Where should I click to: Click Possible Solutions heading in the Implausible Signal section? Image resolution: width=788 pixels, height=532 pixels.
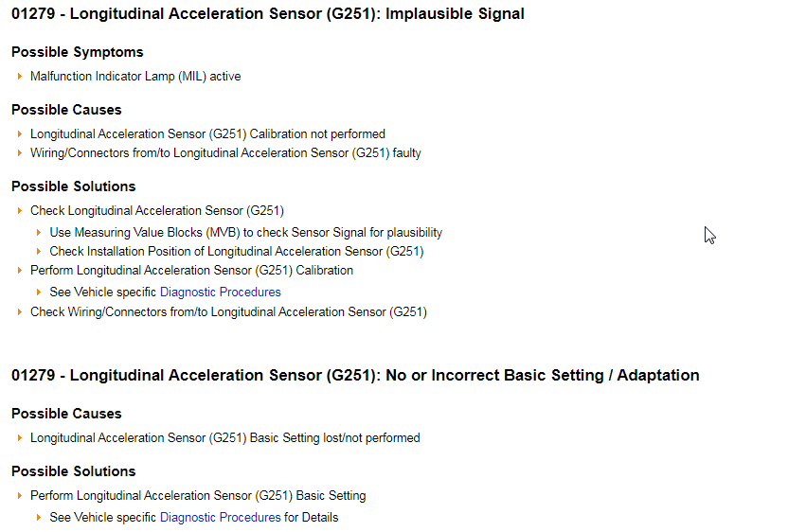[74, 186]
